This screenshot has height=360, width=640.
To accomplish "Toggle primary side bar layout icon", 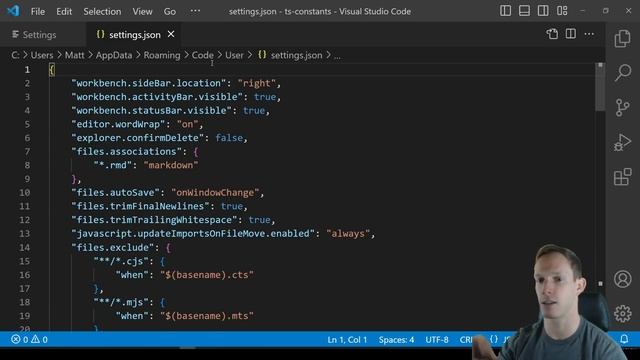I will coord(505,11).
